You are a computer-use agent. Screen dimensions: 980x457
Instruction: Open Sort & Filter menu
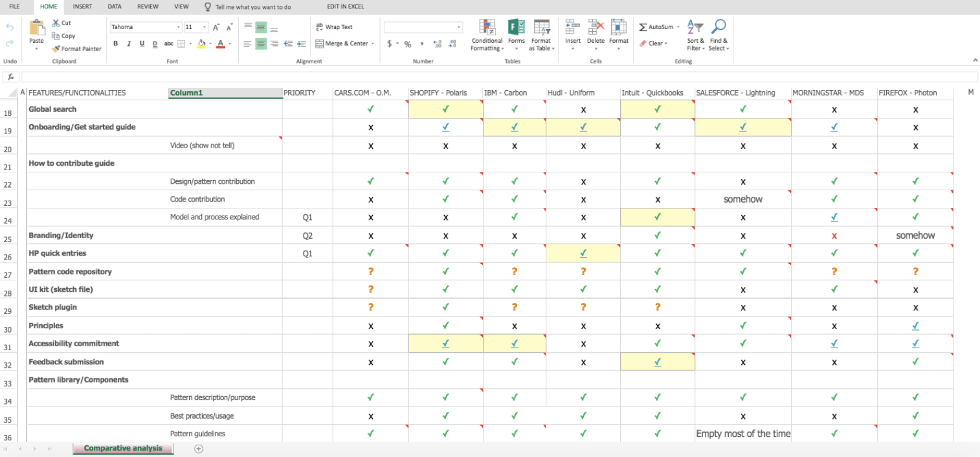[x=695, y=35]
